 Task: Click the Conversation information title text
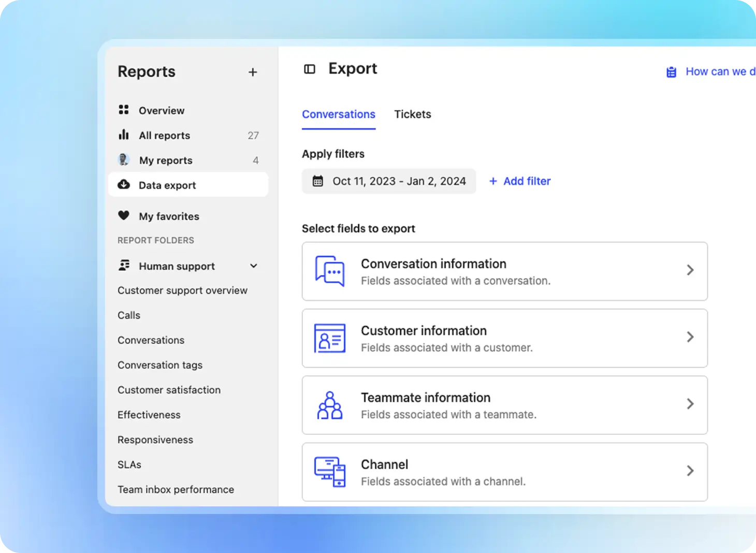[433, 264]
